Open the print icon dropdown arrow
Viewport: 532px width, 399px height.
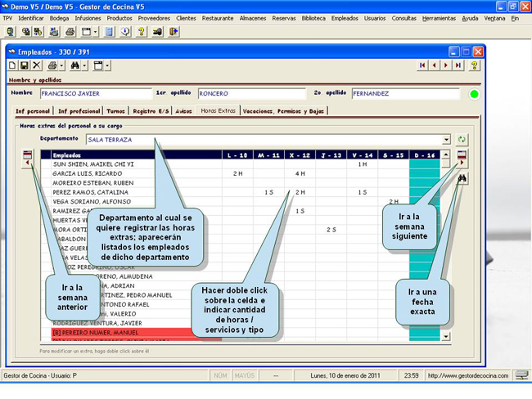tap(61, 65)
